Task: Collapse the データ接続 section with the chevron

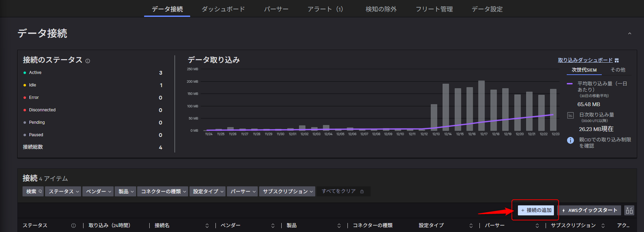Action: (629, 34)
